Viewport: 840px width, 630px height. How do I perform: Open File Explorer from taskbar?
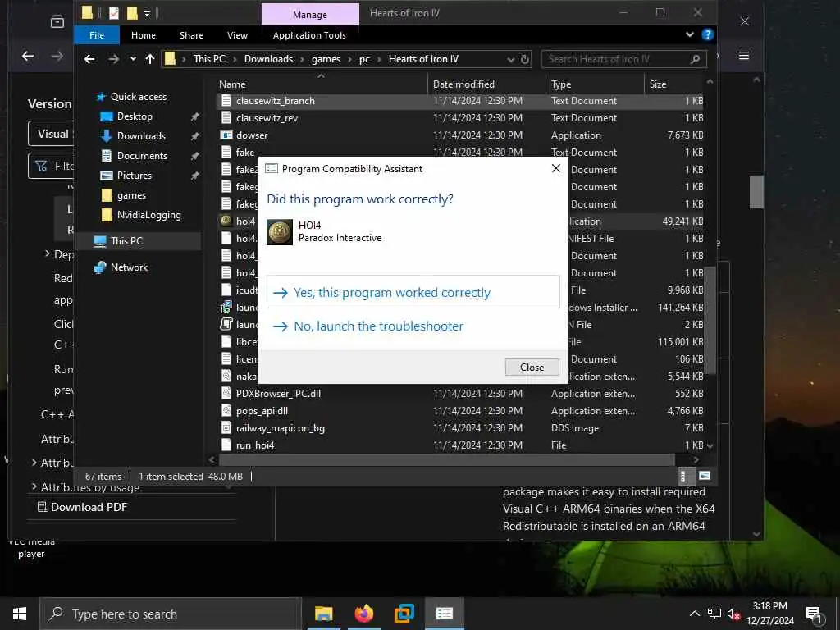pyautogui.click(x=323, y=614)
